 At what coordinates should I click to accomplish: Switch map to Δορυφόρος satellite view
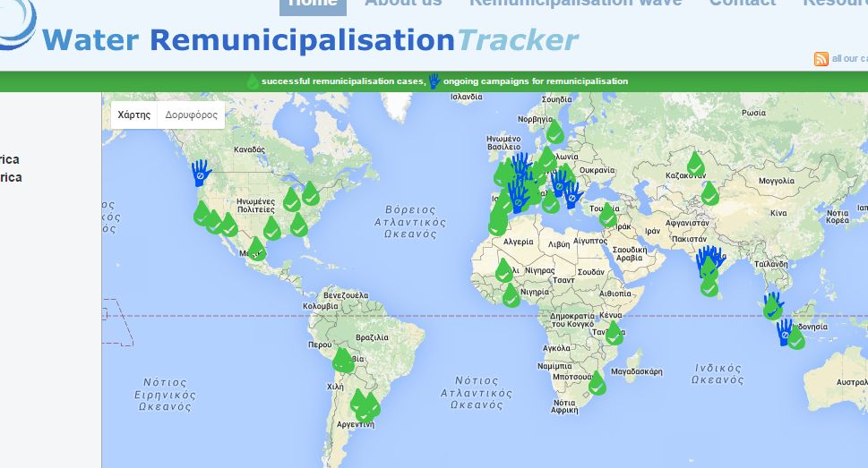tap(192, 115)
